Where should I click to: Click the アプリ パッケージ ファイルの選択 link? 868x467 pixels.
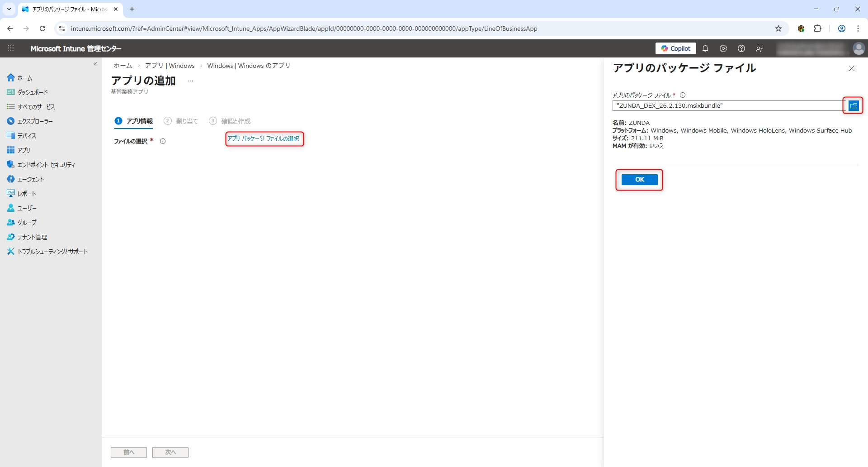(264, 139)
